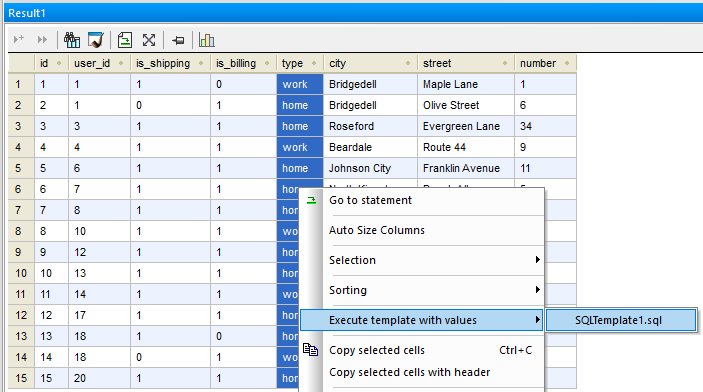This screenshot has height=392, width=703.
Task: Click the 'Roseford' city cell
Action: tap(370, 126)
